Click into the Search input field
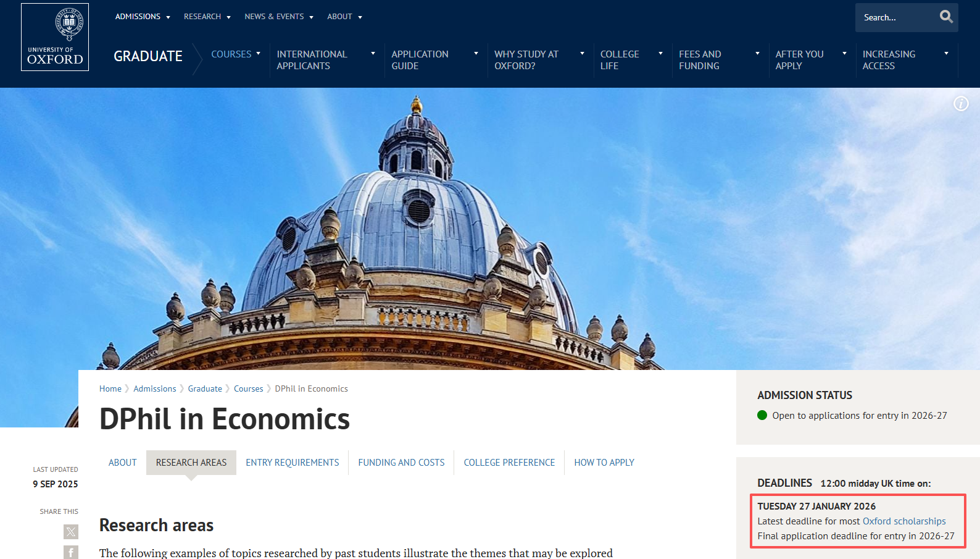The height and width of the screenshot is (559, 980). (x=895, y=17)
